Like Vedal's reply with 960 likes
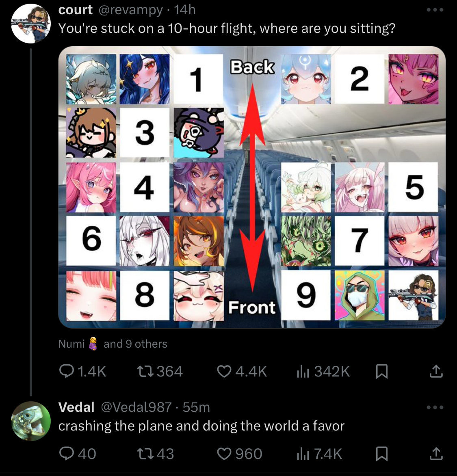457x476 pixels. pos(240,454)
